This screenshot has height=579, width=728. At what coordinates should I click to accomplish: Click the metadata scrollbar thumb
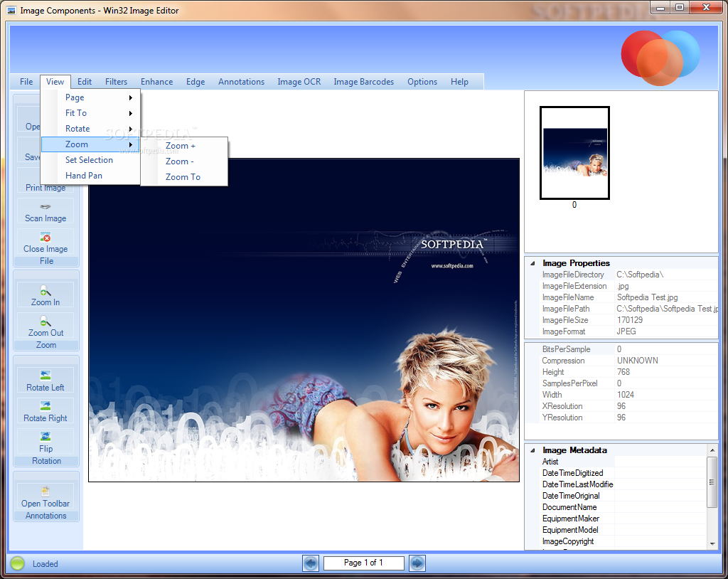[x=712, y=482]
